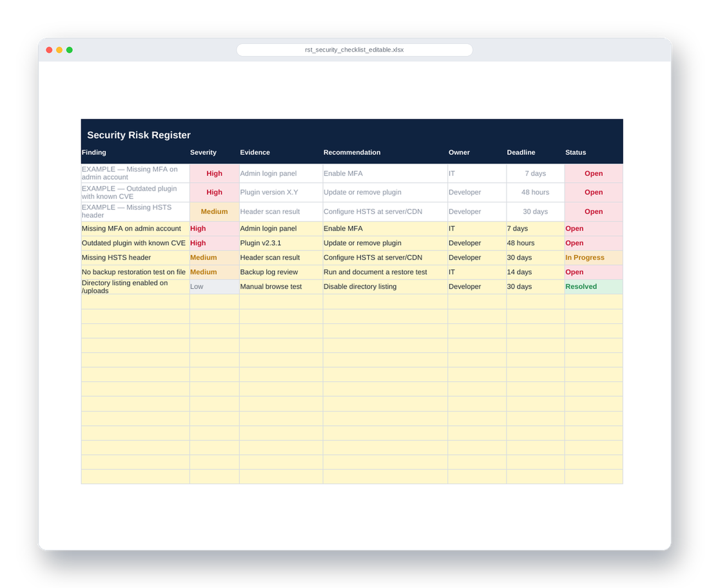The width and height of the screenshot is (709, 588).
Task: Select 'Directory listing enabled on /uploads' cell
Action: click(135, 287)
